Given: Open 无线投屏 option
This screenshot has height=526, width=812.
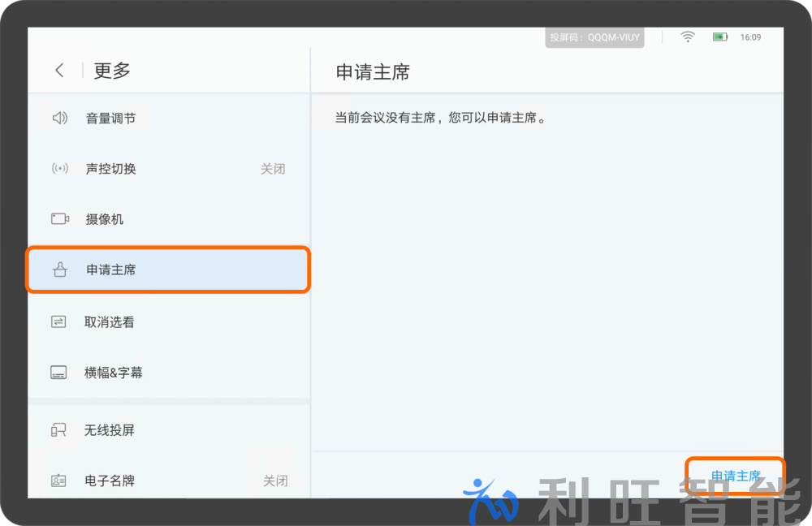Looking at the screenshot, I should click(x=169, y=429).
